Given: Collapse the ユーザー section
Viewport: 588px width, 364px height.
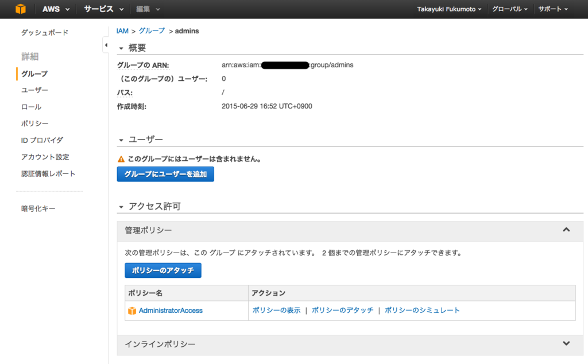Looking at the screenshot, I should [121, 140].
